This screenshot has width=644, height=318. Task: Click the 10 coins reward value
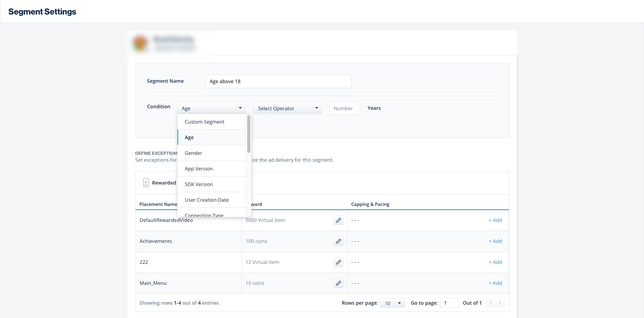pyautogui.click(x=255, y=283)
